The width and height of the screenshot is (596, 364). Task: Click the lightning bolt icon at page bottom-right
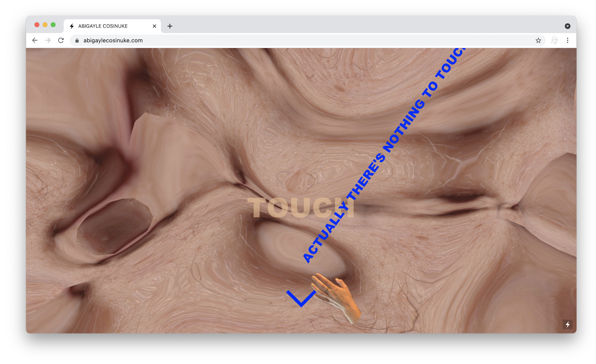(x=567, y=324)
